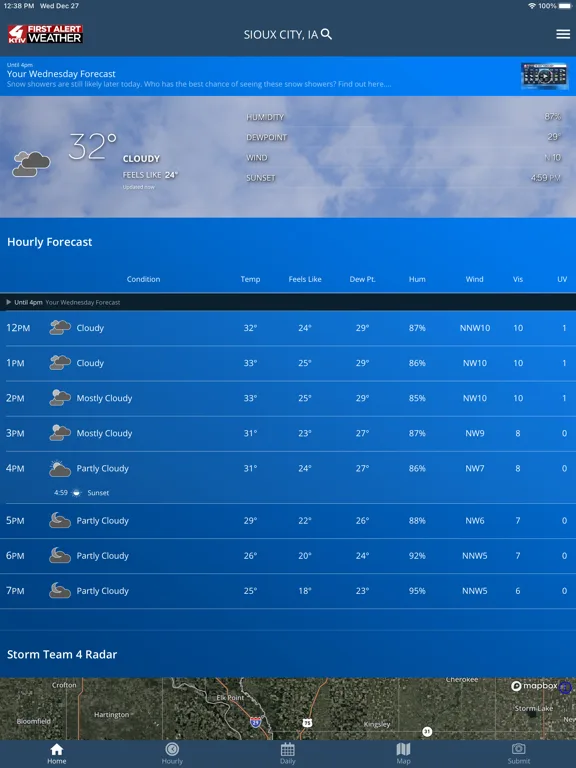The width and height of the screenshot is (576, 768).
Task: Tap the Highway 75 shield on map
Action: pyautogui.click(x=307, y=722)
